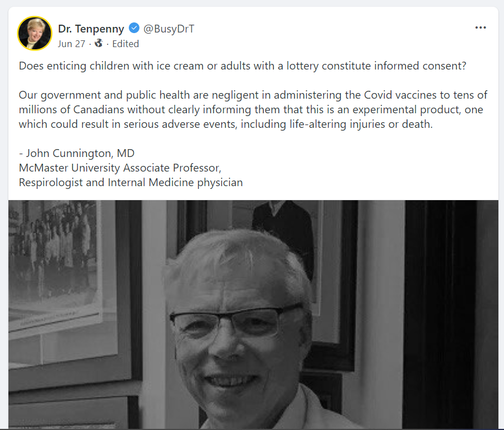Screen dimensions: 504x430
Task: Click the Jun 27 post timestamp
Action: [71, 44]
